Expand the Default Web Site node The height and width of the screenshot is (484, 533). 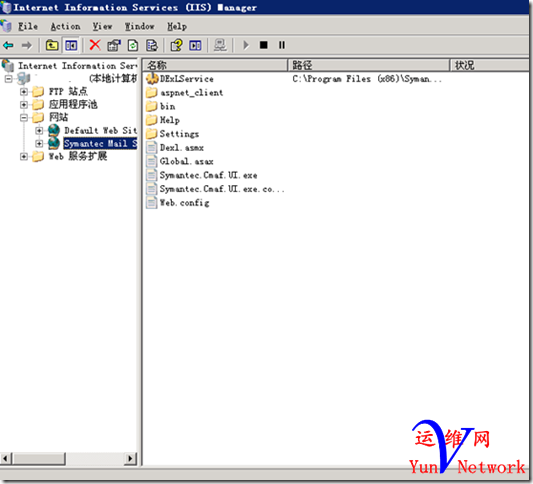pos(39,131)
